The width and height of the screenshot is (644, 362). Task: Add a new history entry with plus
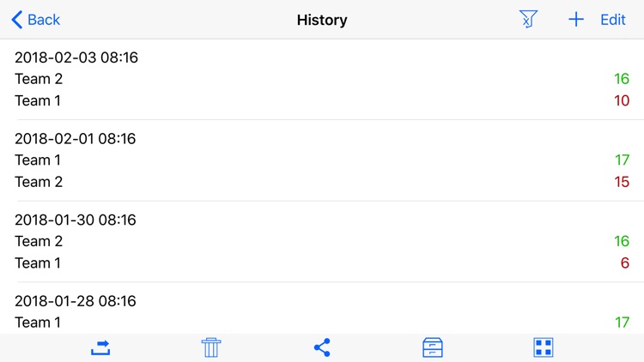pyautogui.click(x=576, y=19)
